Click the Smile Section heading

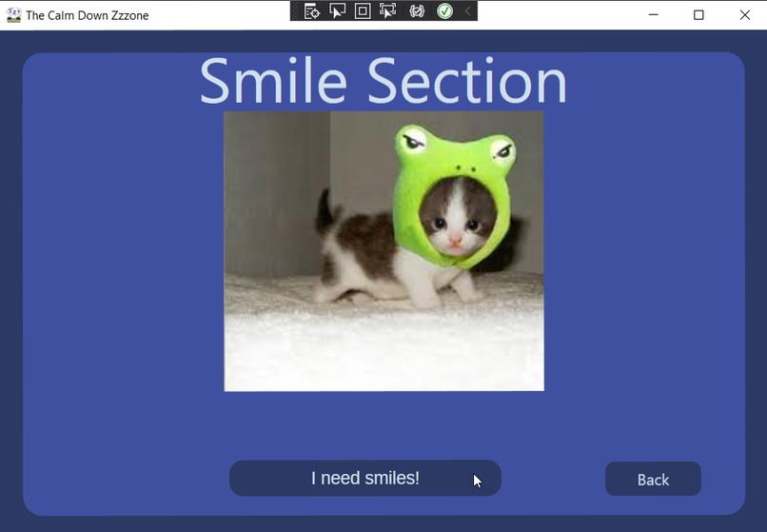[x=383, y=81]
